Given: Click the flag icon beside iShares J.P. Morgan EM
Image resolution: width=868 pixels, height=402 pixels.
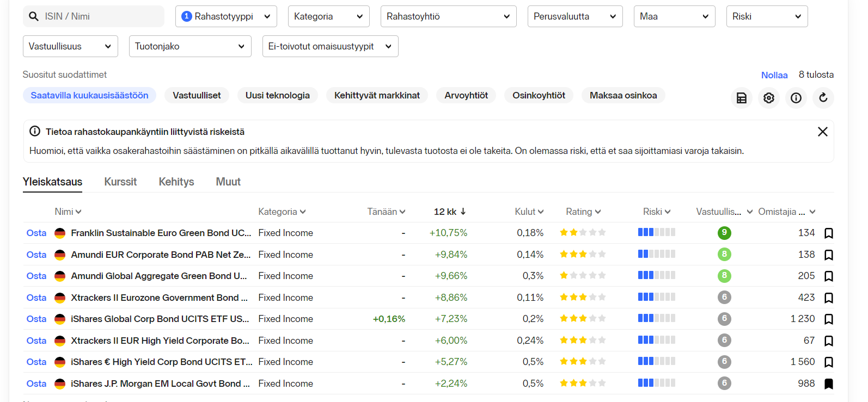Looking at the screenshot, I should [x=60, y=384].
